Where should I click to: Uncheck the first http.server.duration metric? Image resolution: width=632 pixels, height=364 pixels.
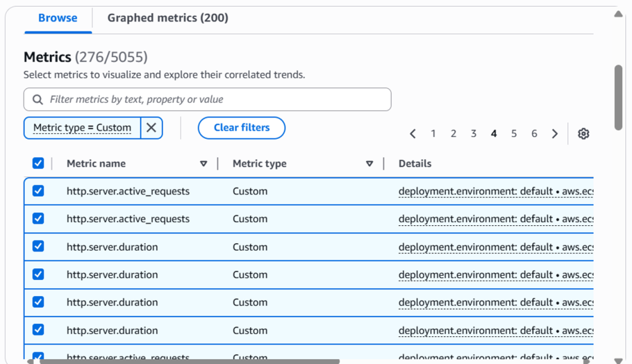[x=38, y=246]
